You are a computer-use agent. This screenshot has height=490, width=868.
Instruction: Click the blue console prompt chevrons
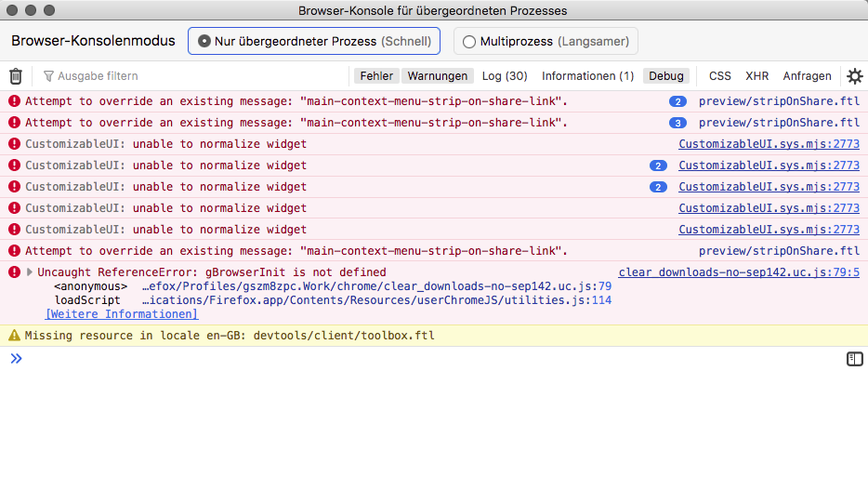click(x=16, y=359)
